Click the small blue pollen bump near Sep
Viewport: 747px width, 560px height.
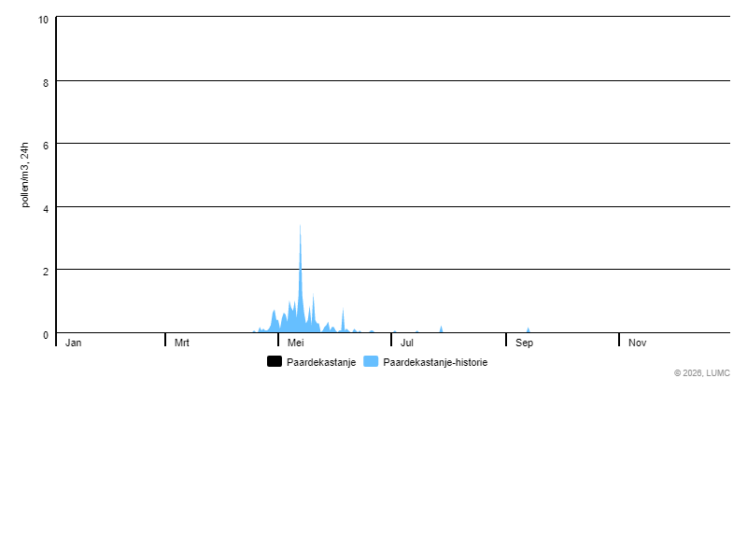pyautogui.click(x=528, y=329)
